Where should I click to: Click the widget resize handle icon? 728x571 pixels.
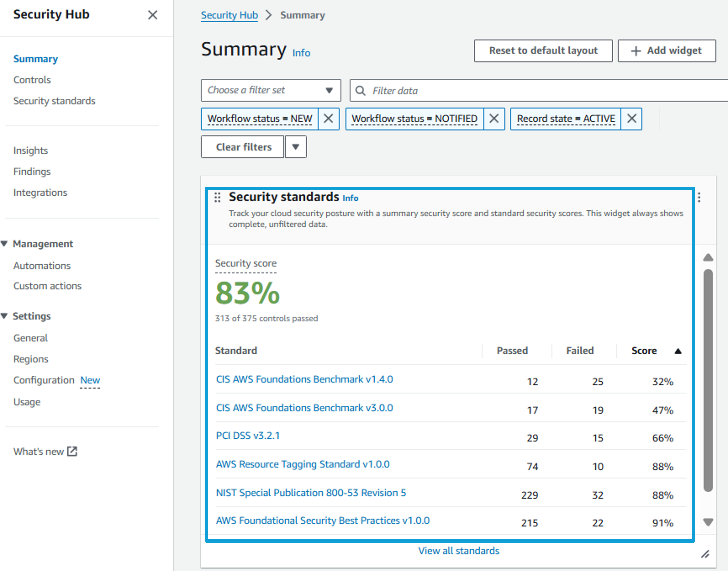tap(705, 554)
